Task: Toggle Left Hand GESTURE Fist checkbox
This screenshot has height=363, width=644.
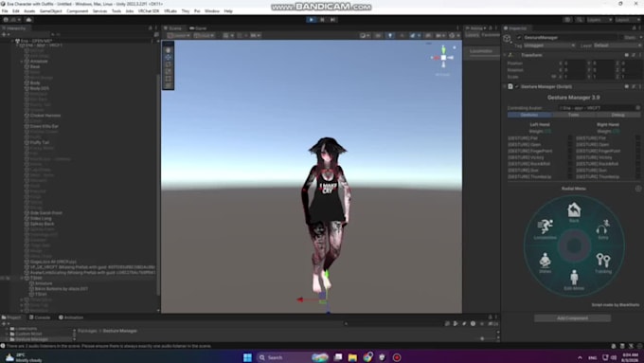Action: tap(570, 138)
